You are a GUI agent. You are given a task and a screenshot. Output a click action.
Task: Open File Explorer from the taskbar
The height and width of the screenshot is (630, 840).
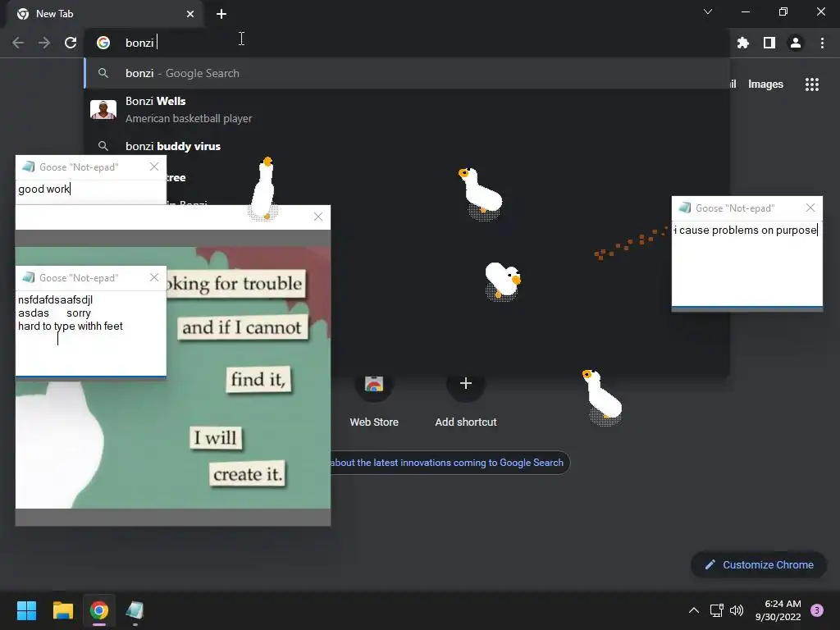62,610
